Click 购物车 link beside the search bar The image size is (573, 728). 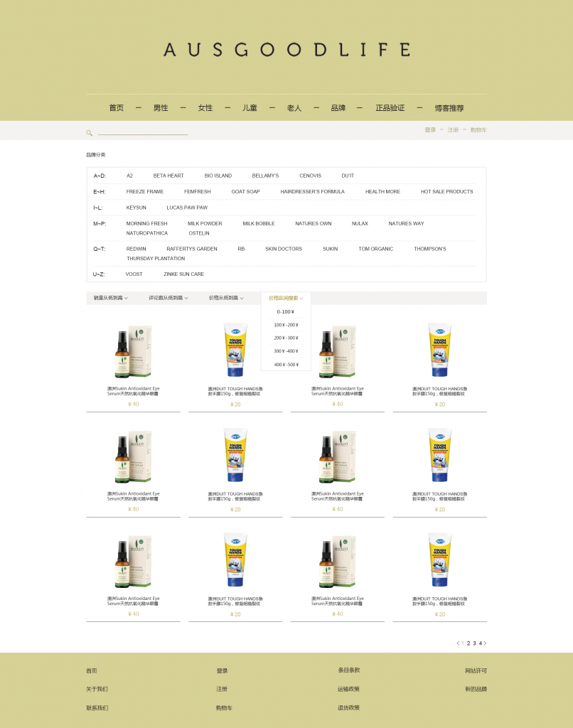(478, 130)
